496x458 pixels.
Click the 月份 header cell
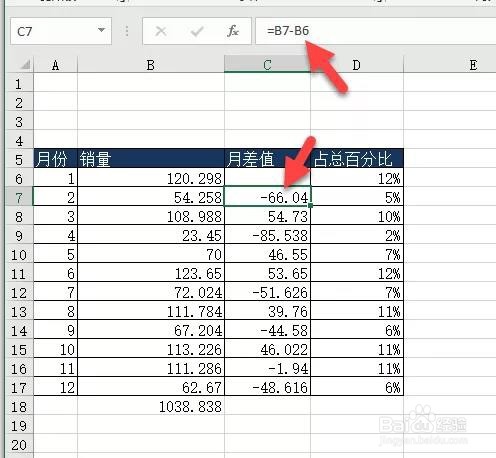56,158
